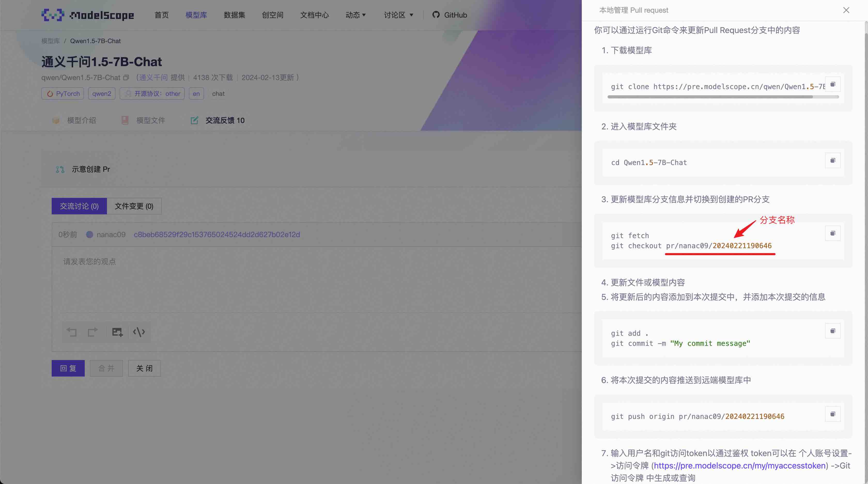
Task: Click the redo icon in editor toolbar
Action: pos(93,332)
